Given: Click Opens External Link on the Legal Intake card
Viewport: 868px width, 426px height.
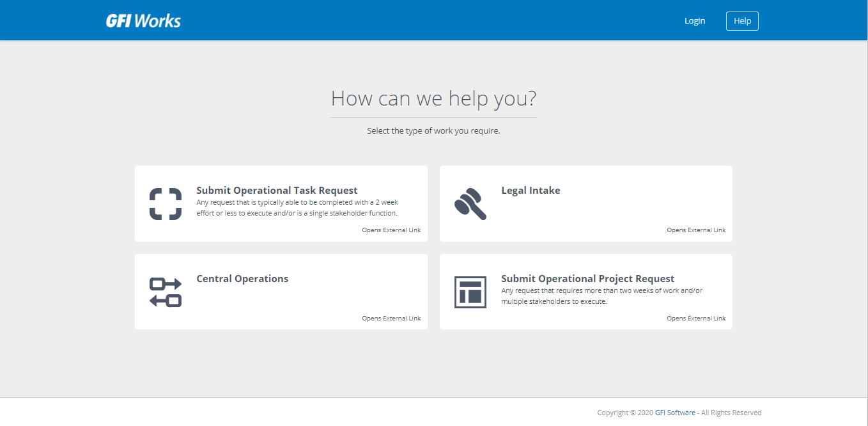Looking at the screenshot, I should (x=696, y=230).
